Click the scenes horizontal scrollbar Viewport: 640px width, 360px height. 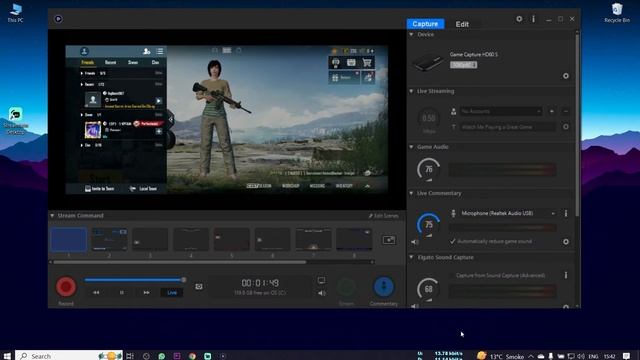pyautogui.click(x=180, y=262)
